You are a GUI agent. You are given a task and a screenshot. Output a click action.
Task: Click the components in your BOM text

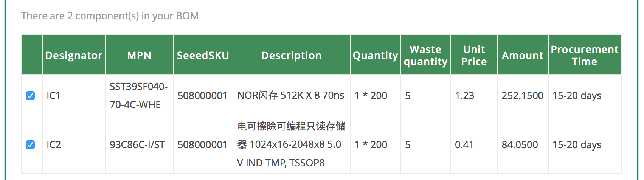point(110,16)
